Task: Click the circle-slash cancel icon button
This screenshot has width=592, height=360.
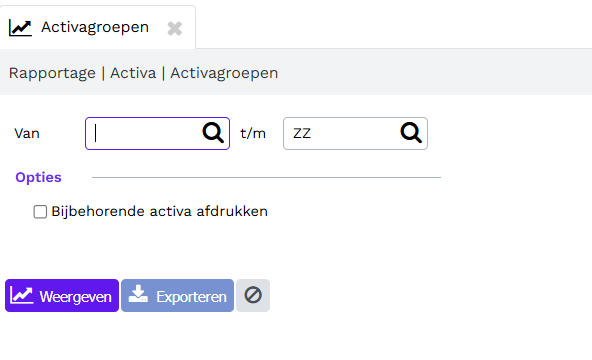Action: coord(253,295)
